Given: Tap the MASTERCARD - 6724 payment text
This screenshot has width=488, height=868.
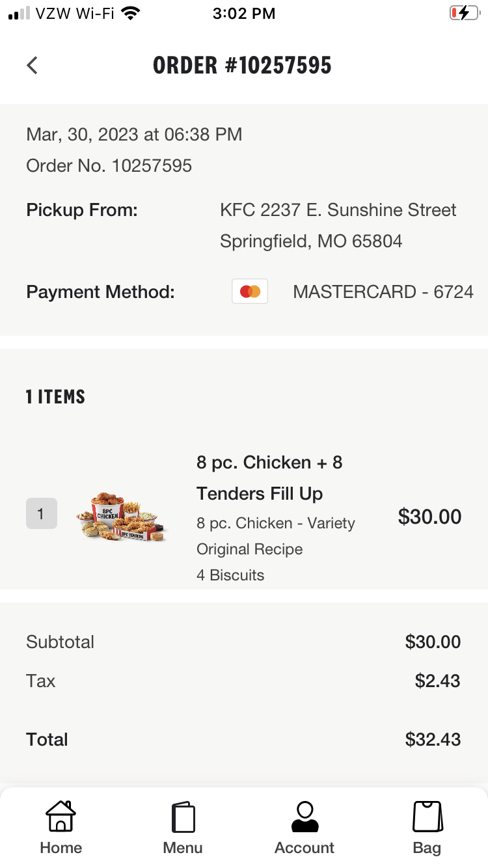Looking at the screenshot, I should point(383,292).
